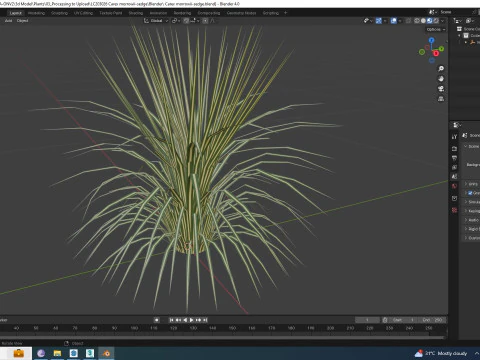480x360 pixels.
Task: Jump to last frame in timeline
Action: (x=205, y=320)
